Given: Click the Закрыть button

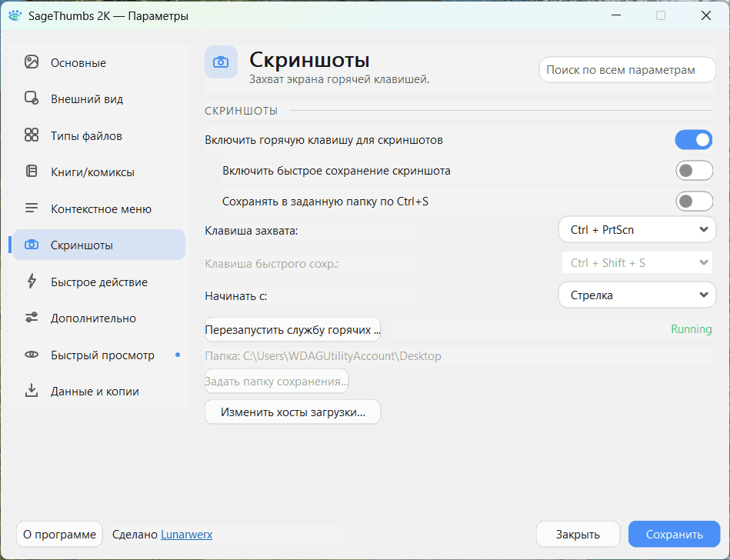Looking at the screenshot, I should click(x=578, y=534).
